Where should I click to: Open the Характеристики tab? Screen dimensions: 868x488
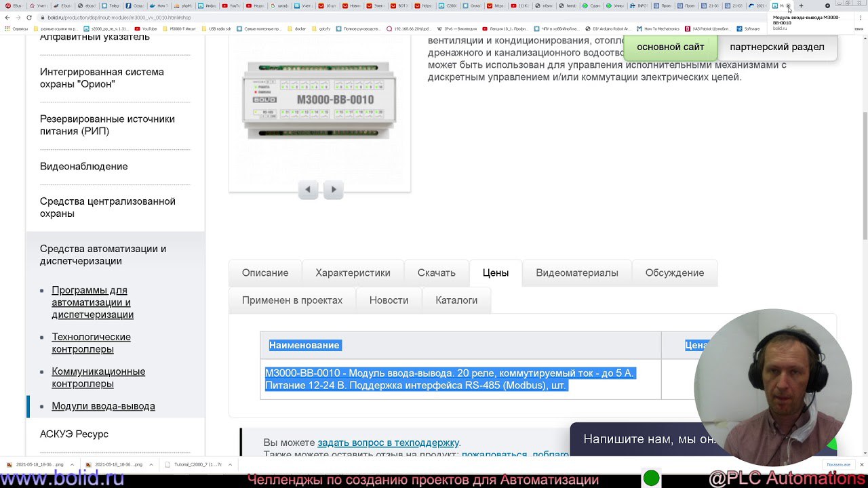tap(353, 273)
